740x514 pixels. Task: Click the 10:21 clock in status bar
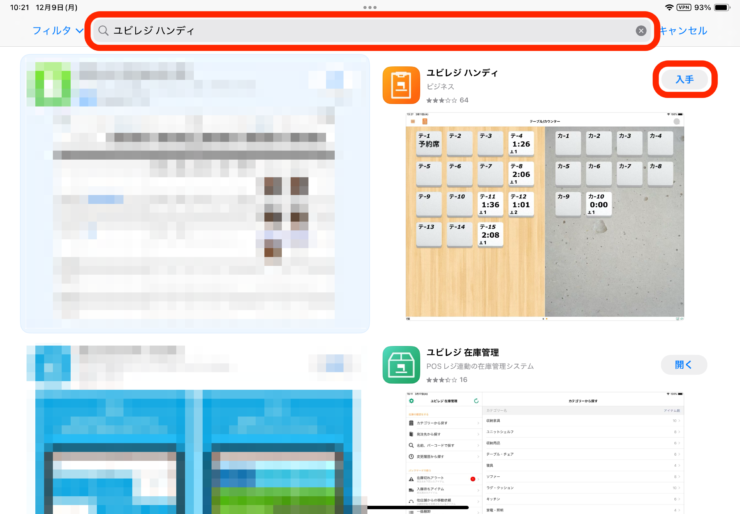pyautogui.click(x=19, y=7)
